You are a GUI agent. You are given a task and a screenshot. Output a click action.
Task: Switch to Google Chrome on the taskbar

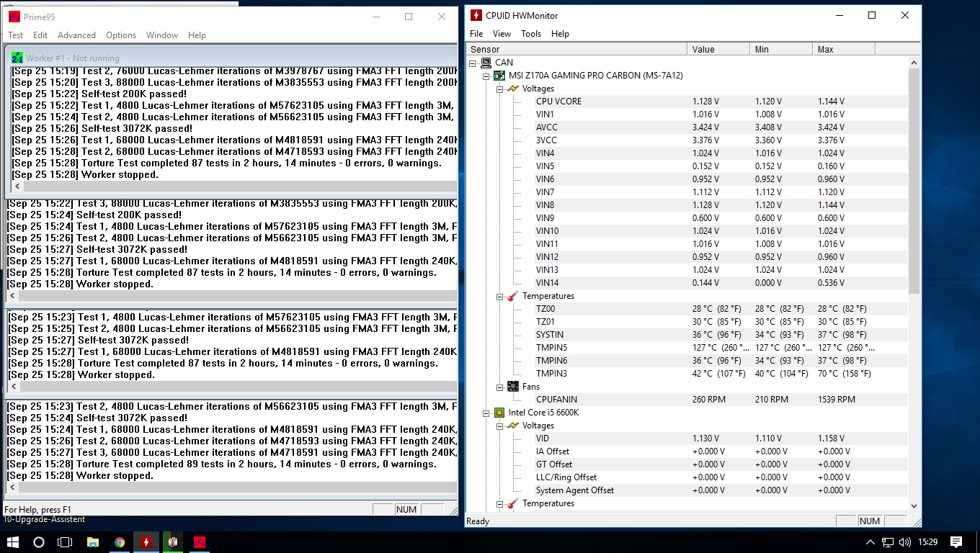(120, 541)
